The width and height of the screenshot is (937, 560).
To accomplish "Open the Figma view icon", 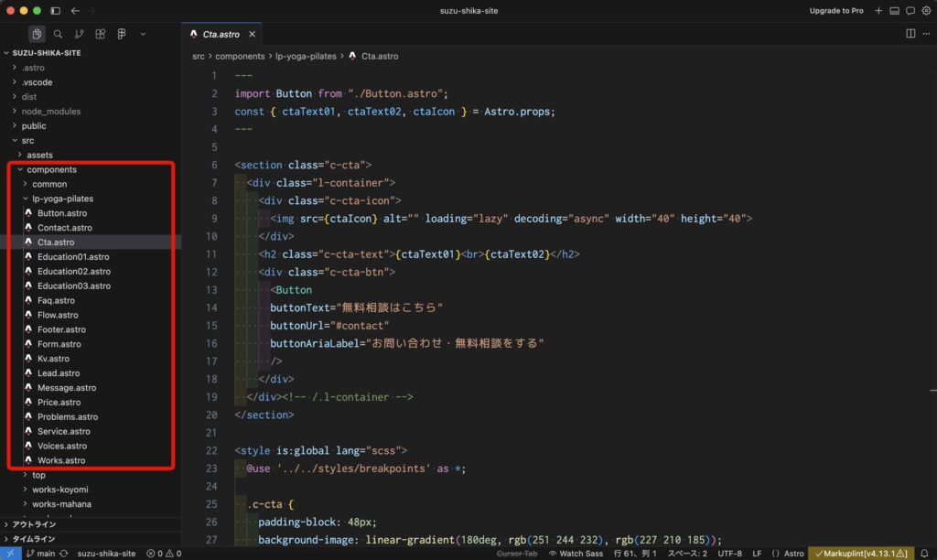I will (122, 34).
